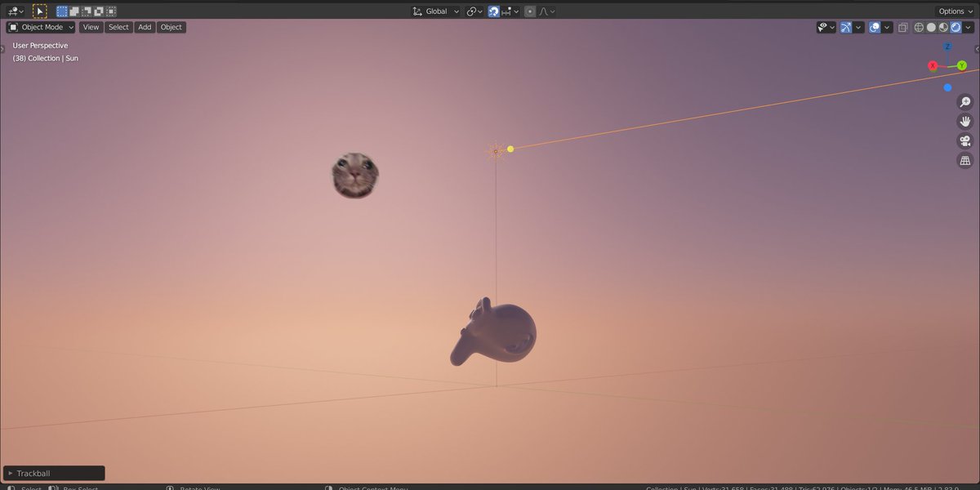Open the overlays options dropdown arrow
Viewport: 980px width, 490px height.
tap(885, 27)
